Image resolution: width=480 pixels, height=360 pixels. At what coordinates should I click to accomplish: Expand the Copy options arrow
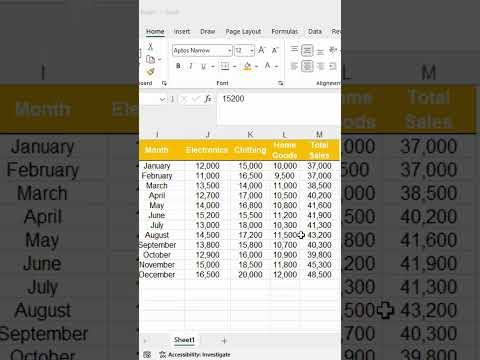(x=160, y=60)
